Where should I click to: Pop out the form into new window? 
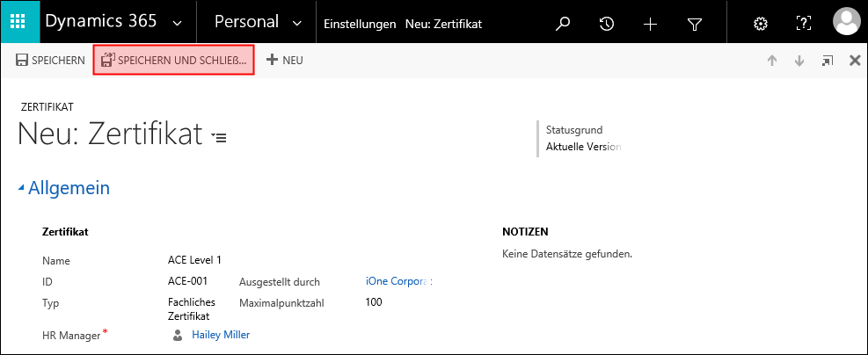point(828,61)
